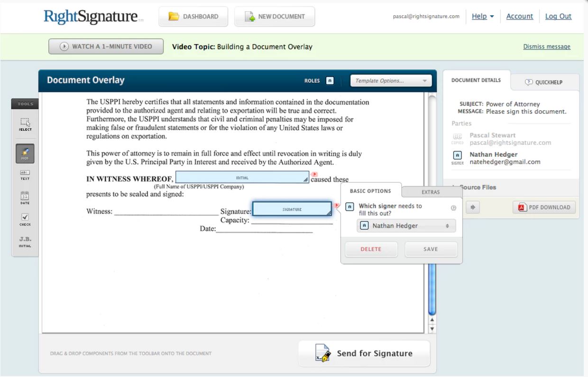Click the Save button in options popup

click(431, 249)
